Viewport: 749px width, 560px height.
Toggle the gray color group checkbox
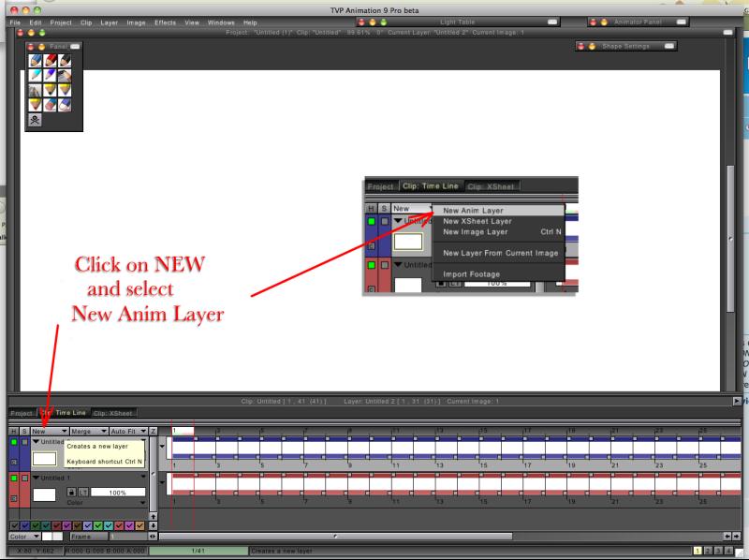(14, 525)
